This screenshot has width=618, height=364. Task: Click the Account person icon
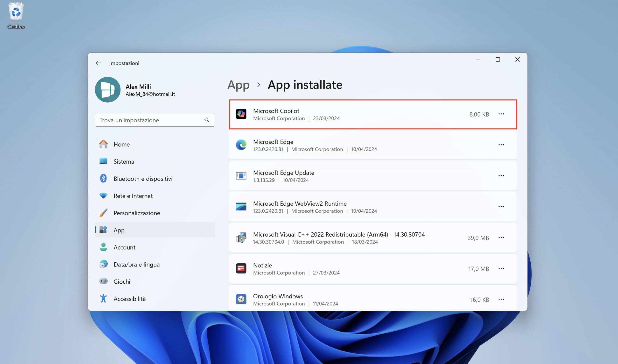[x=103, y=247]
